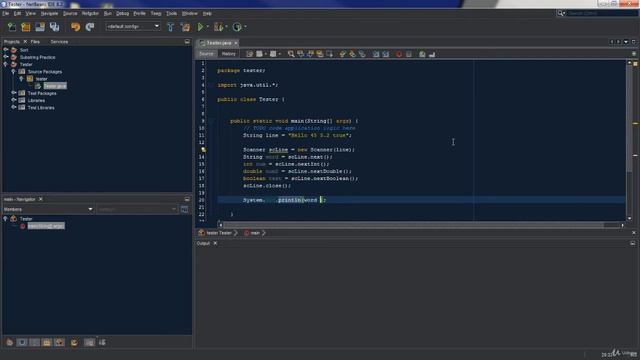Expand the Test Libraries node
Screen dimensions: 640x360
[x=13, y=107]
